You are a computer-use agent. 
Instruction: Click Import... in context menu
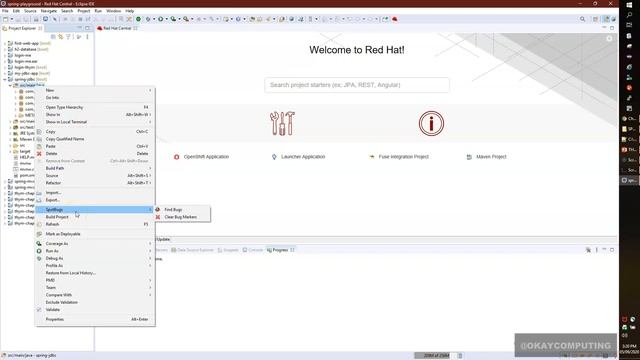tap(95, 193)
